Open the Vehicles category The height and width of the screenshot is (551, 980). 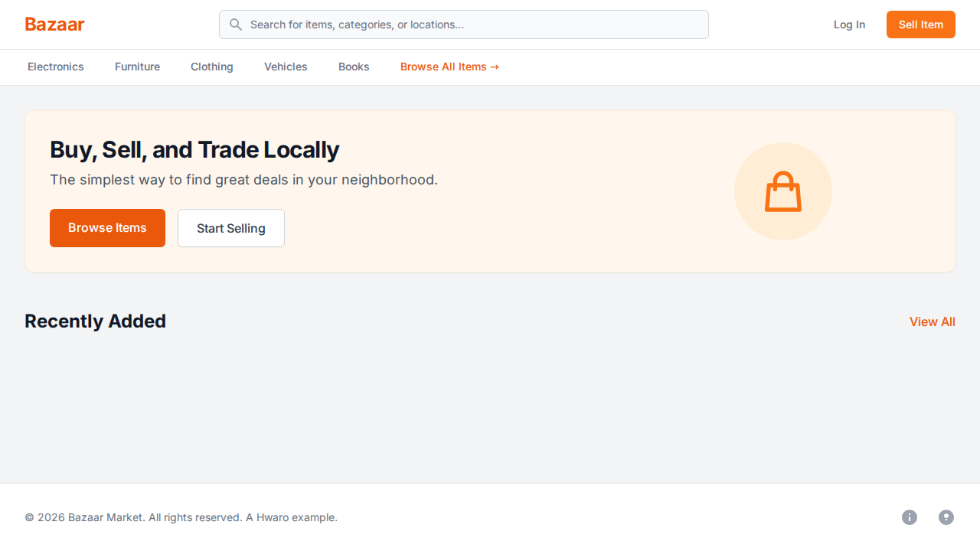click(286, 67)
